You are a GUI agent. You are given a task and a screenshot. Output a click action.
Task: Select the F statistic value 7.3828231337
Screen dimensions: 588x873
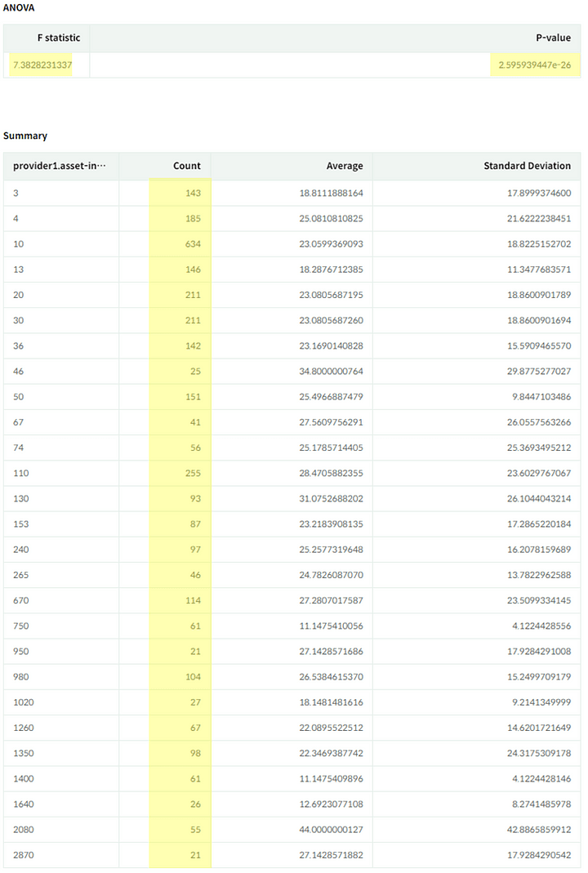42,65
